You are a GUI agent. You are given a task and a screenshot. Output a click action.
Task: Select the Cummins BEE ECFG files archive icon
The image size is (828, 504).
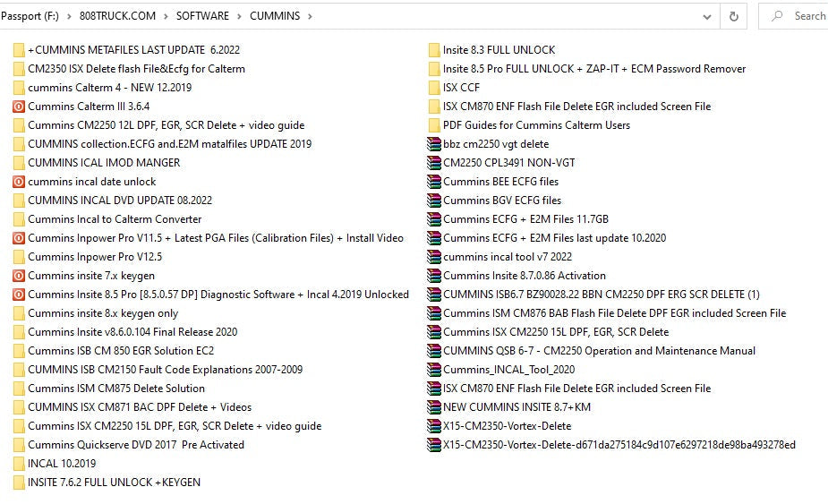[x=434, y=182]
